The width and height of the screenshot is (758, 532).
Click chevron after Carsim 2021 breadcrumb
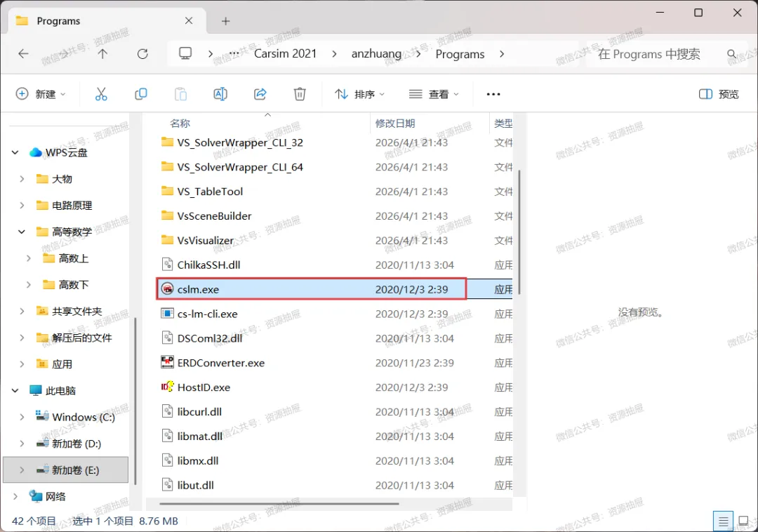335,53
